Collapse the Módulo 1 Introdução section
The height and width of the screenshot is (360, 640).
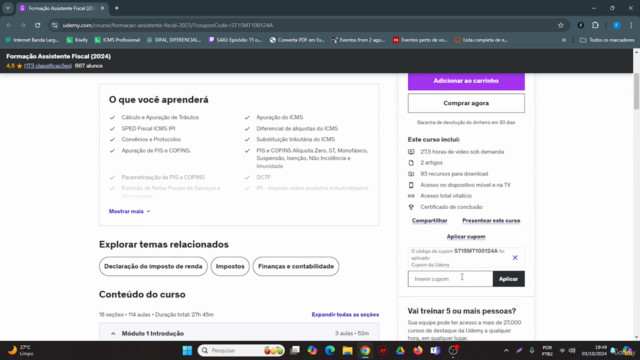239,333
